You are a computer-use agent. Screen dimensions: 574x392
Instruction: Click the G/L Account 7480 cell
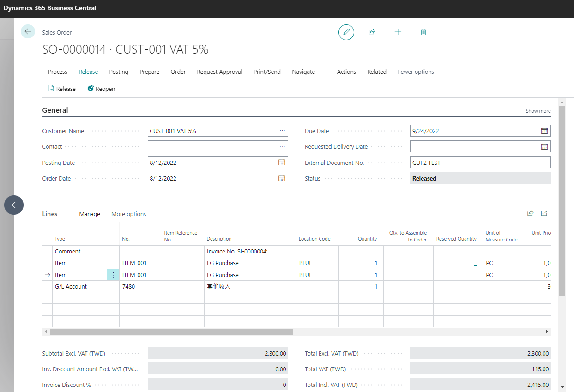pos(140,286)
